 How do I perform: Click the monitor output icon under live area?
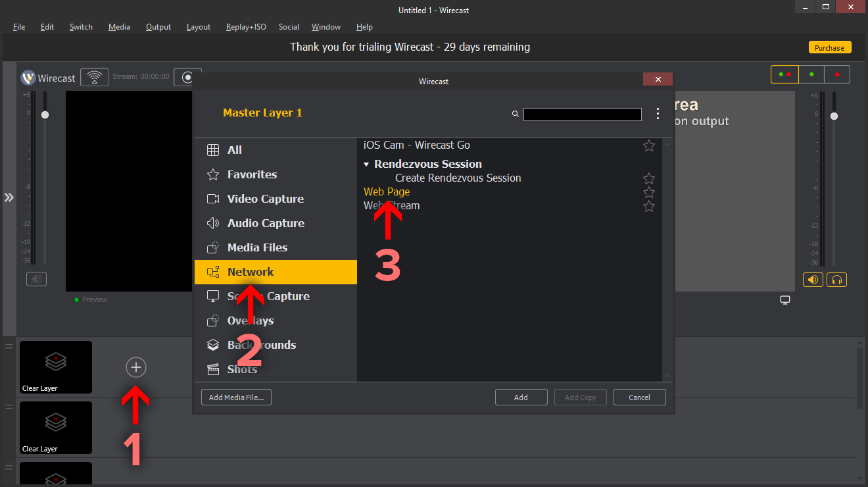point(785,300)
